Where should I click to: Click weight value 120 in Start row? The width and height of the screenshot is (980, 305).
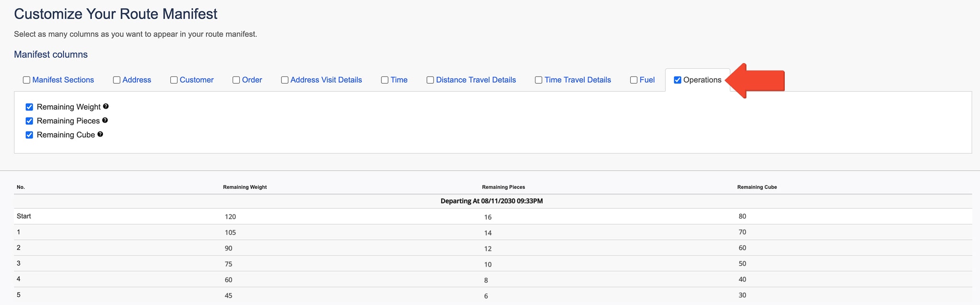[x=231, y=217]
